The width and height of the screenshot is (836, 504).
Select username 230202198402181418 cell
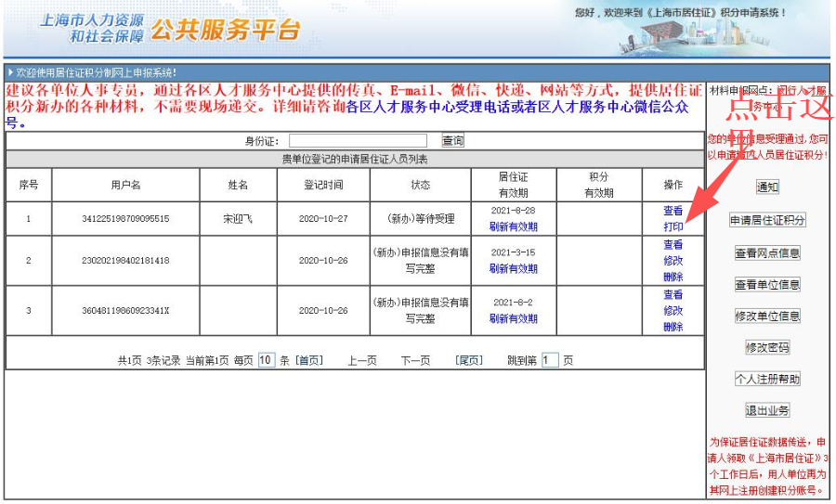125,261
